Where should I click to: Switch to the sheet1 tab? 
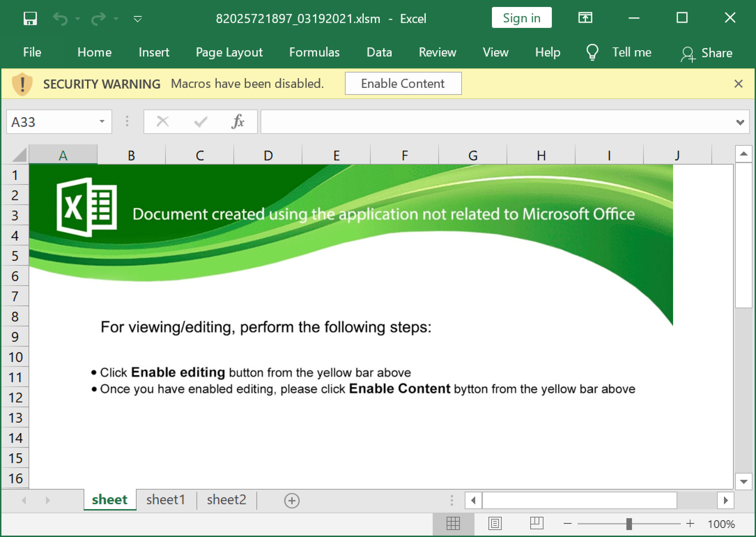(x=165, y=500)
